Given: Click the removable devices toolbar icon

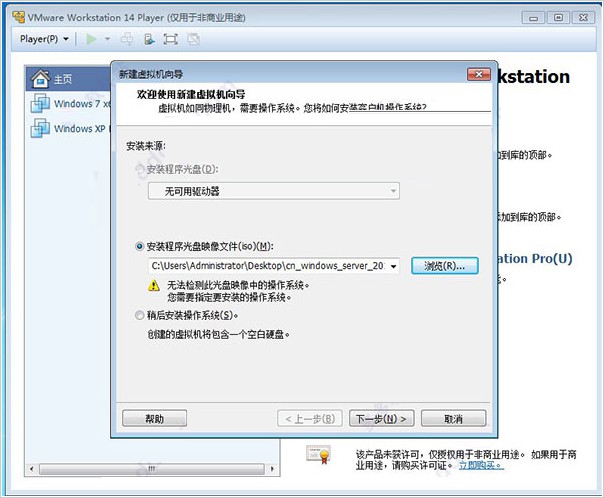Looking at the screenshot, I should tap(149, 39).
